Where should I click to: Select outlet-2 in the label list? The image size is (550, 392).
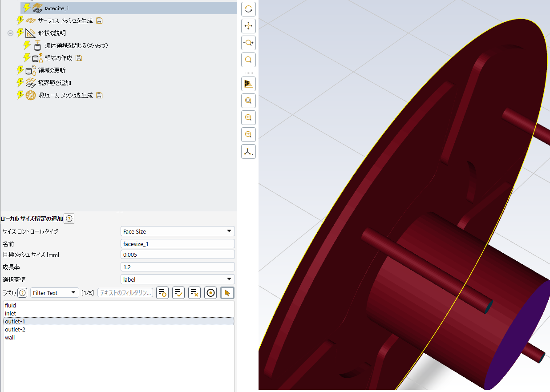(x=119, y=330)
